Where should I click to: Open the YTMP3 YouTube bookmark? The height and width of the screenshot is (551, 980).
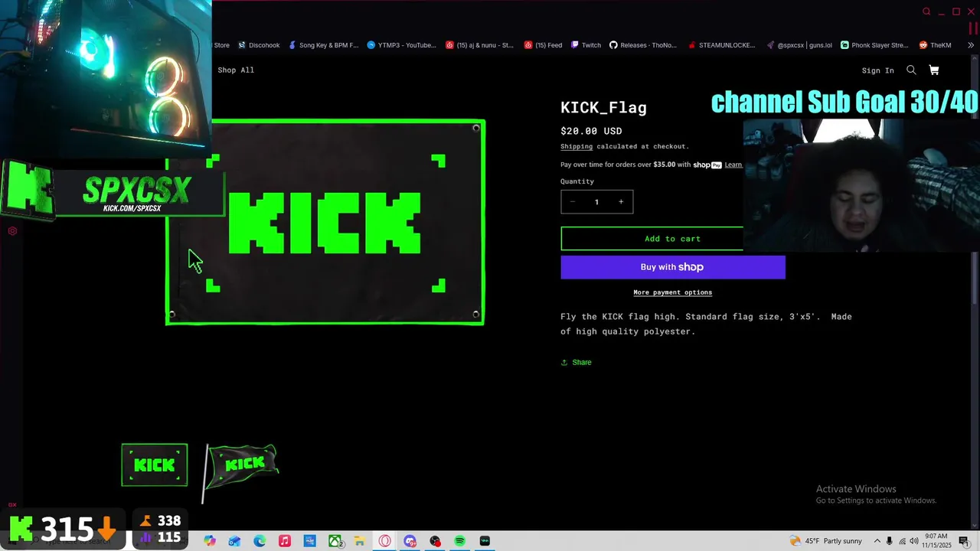(x=402, y=45)
